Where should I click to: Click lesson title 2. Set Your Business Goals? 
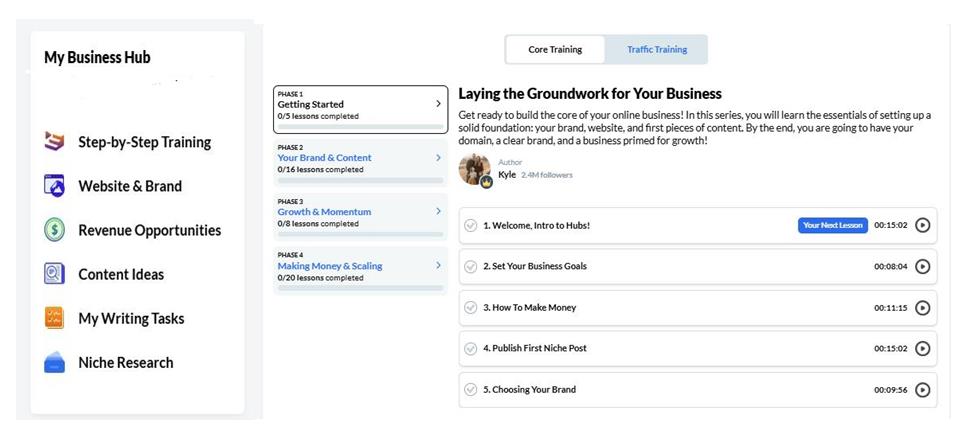[535, 266]
